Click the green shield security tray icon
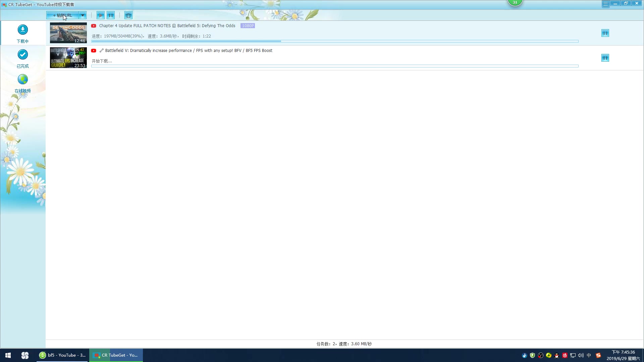The image size is (644, 362). point(532,355)
